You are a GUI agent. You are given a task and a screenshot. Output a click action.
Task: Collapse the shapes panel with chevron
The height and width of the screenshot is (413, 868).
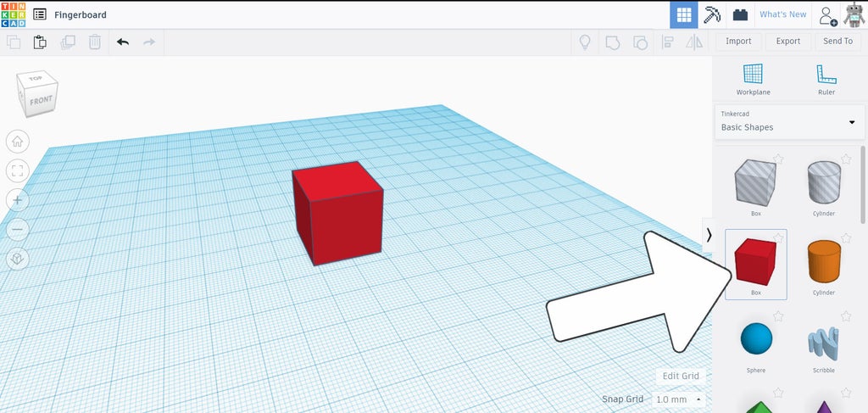point(709,235)
